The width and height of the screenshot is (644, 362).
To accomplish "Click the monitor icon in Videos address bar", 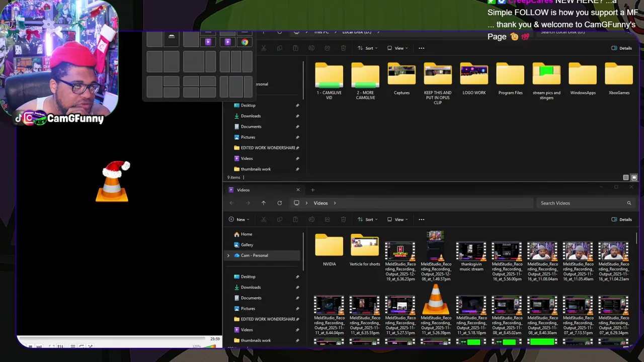I will 296,203.
